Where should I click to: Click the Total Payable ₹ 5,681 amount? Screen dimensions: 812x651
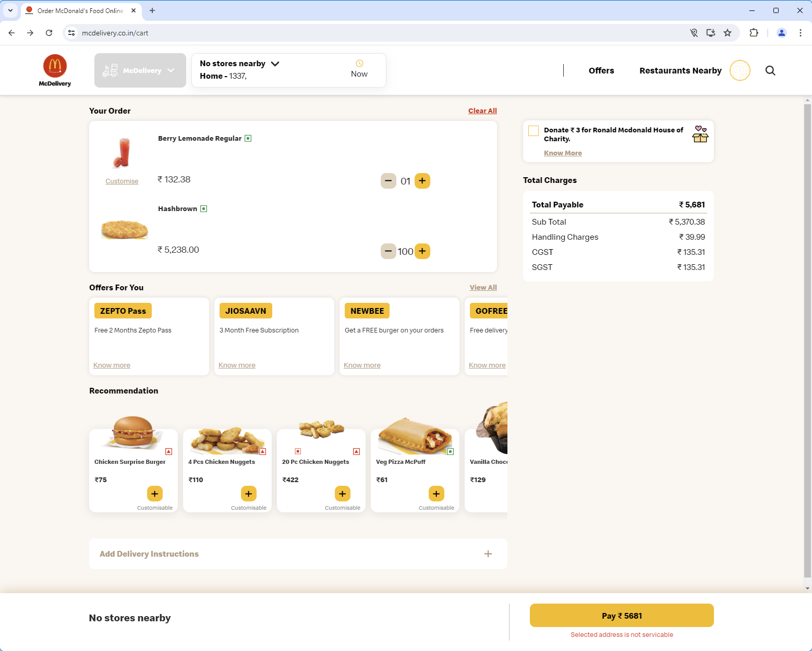692,204
